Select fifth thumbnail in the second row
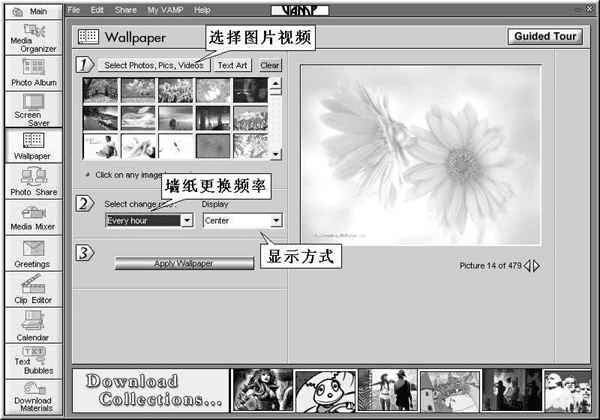 pos(250,118)
